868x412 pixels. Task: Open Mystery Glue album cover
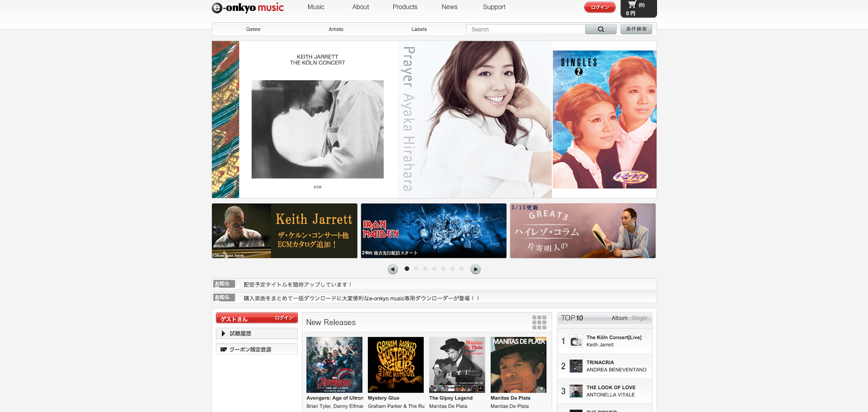pos(395,365)
